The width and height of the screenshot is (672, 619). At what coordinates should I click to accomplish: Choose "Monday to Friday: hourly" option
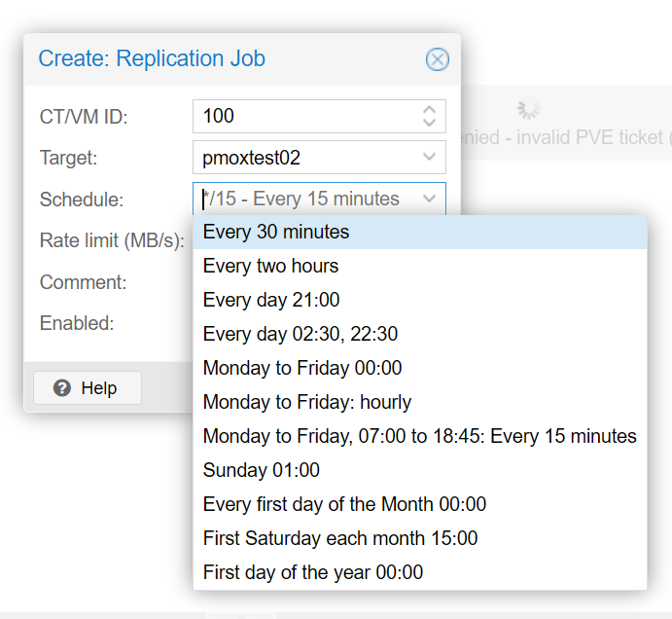pyautogui.click(x=307, y=402)
